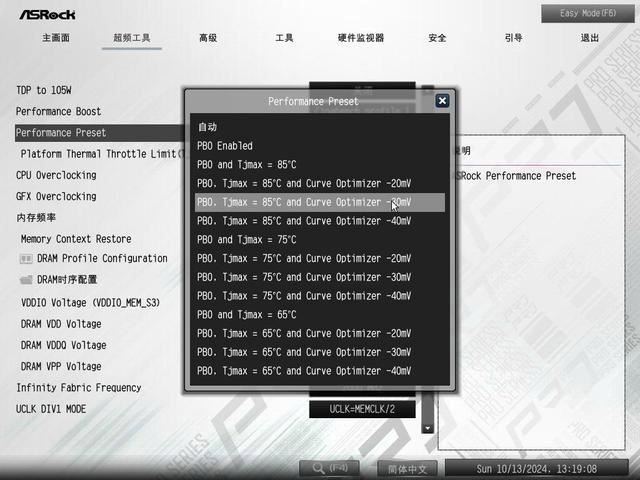Image resolution: width=640 pixels, height=480 pixels.
Task: Open the GFX Overclocking entry
Action: [x=56, y=196]
